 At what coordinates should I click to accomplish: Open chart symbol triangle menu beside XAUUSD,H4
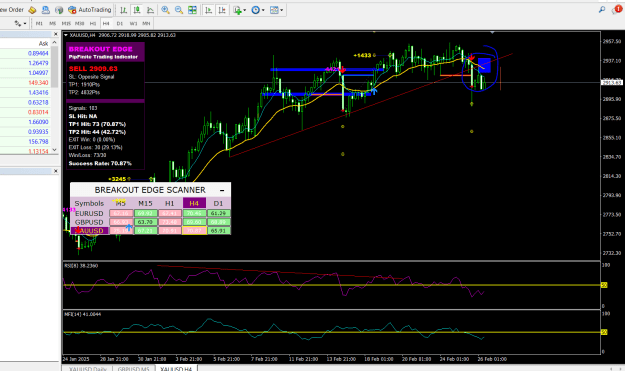66,35
